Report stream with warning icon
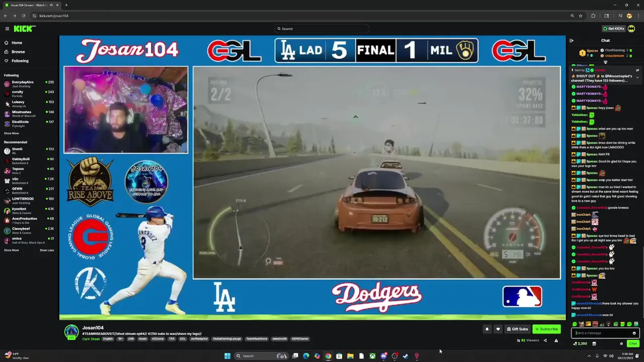This screenshot has height=362, width=644. click(x=556, y=340)
